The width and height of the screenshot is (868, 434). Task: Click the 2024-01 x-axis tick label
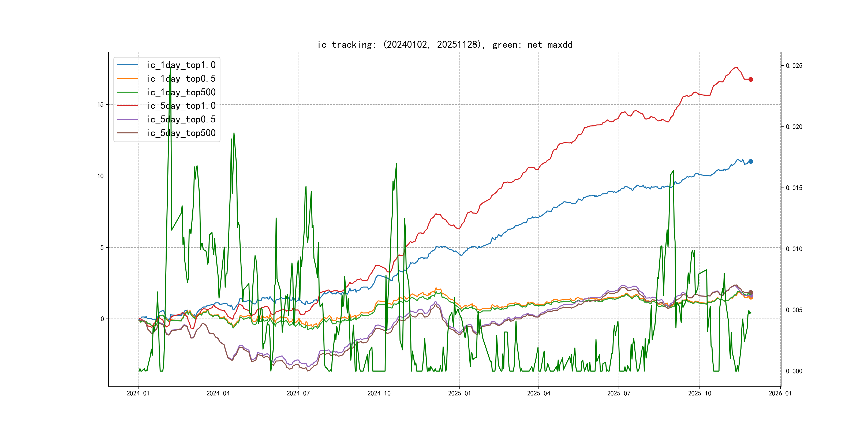point(138,393)
